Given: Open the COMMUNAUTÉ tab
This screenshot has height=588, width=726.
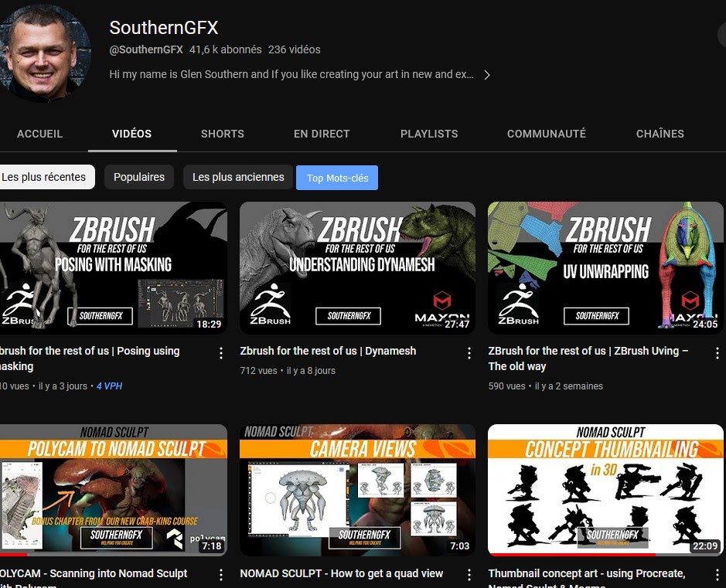Looking at the screenshot, I should click(547, 134).
